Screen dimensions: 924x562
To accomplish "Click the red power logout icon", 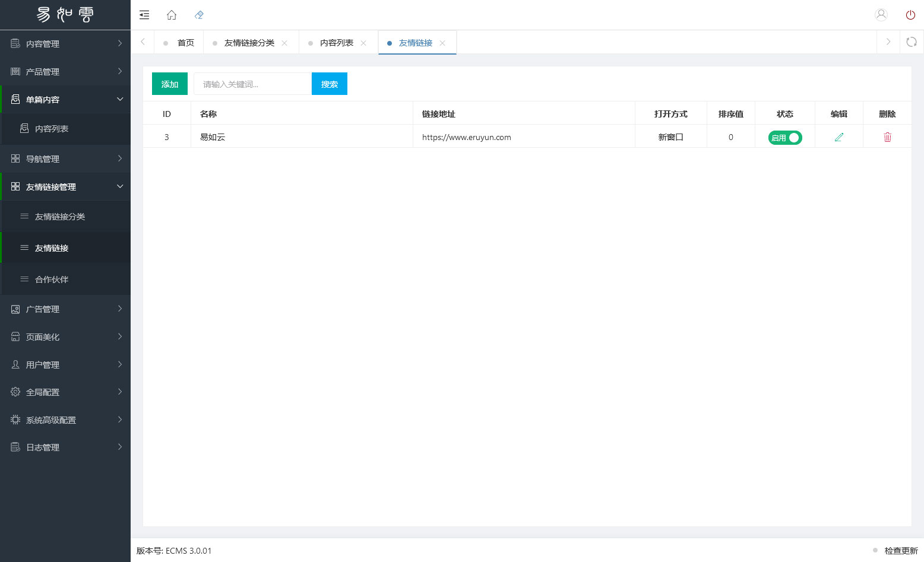I will click(x=910, y=15).
